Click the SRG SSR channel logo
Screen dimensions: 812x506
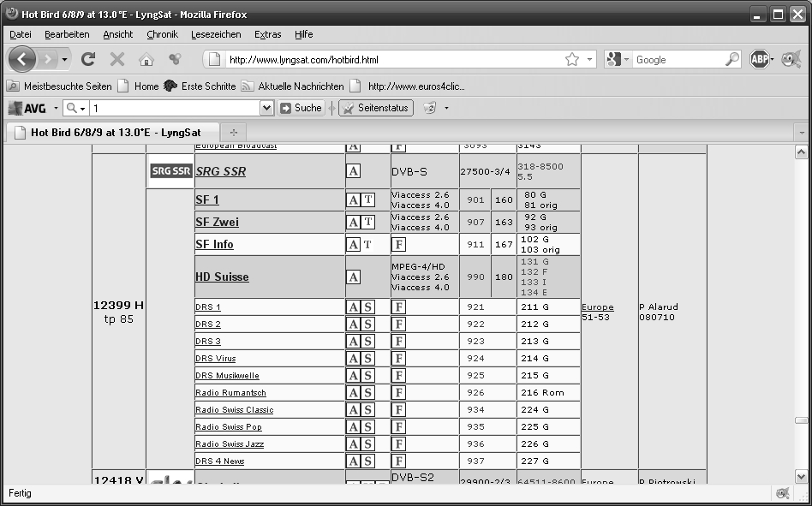point(171,170)
